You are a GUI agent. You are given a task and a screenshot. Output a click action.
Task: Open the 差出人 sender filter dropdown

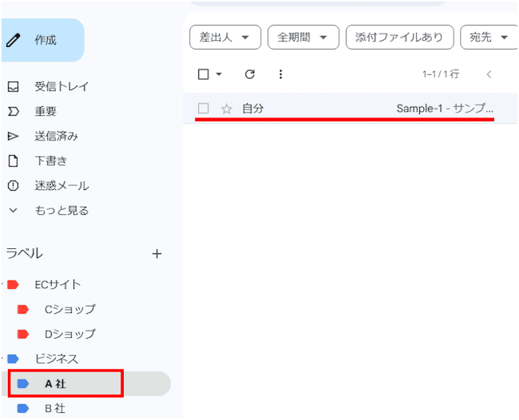click(x=225, y=37)
